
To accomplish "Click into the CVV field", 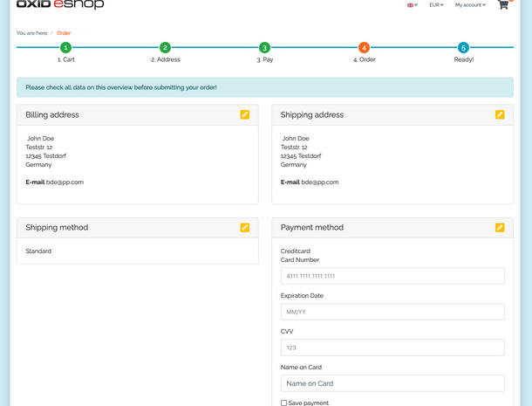I will [392, 348].
